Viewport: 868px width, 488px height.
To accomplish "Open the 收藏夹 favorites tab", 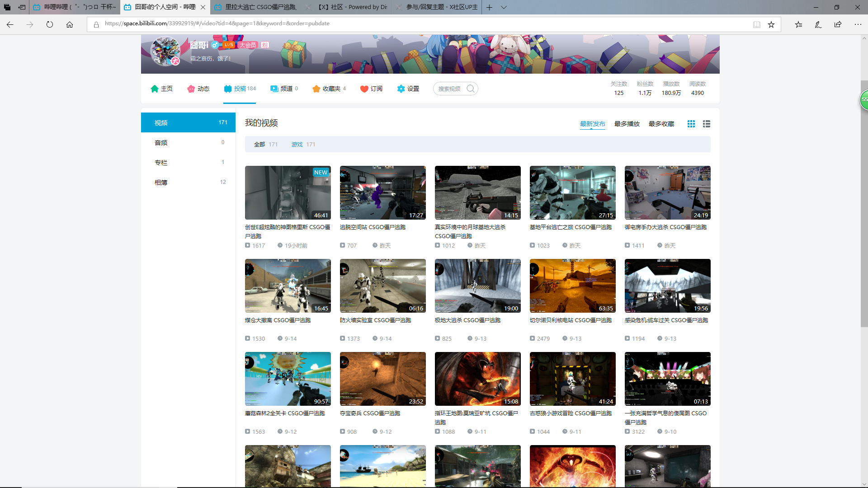I will (329, 89).
